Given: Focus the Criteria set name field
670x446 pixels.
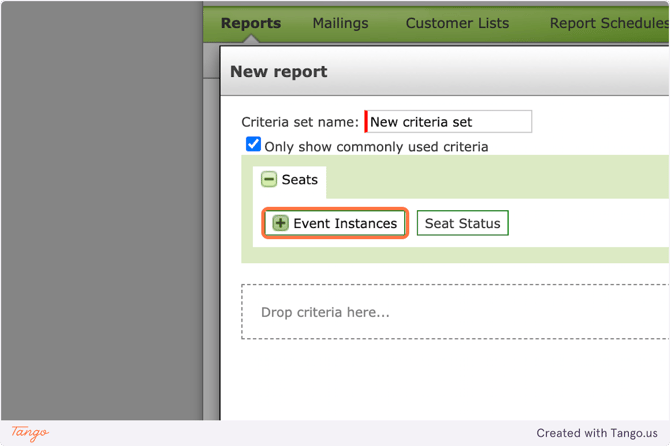Looking at the screenshot, I should [x=450, y=122].
